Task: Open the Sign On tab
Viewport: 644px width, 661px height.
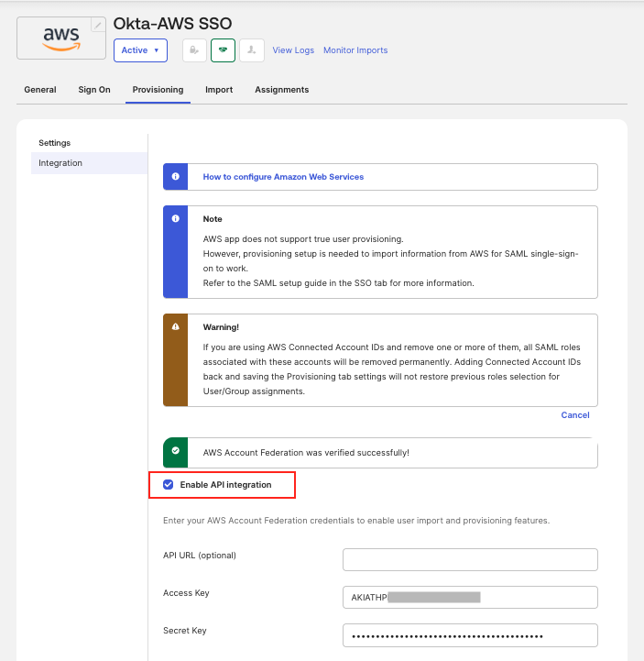Action: coord(94,90)
